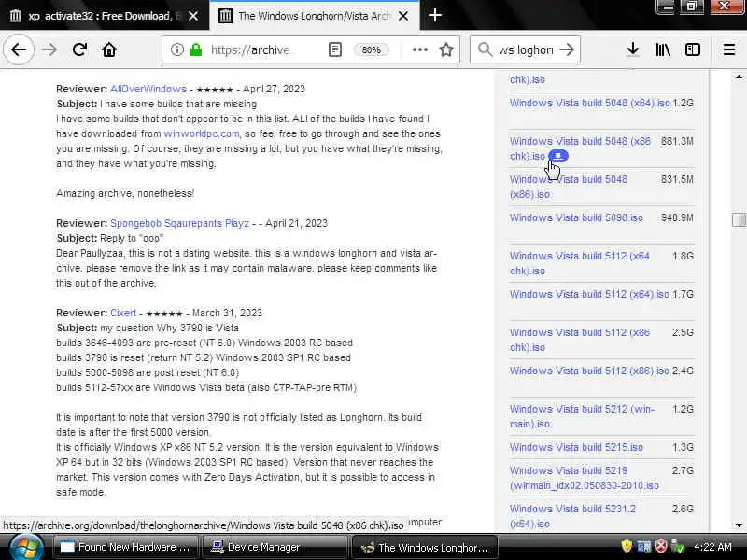This screenshot has height=560, width=747.
Task: Download Windows Vista build 5112 (x64 chk).iso
Action: [x=579, y=263]
